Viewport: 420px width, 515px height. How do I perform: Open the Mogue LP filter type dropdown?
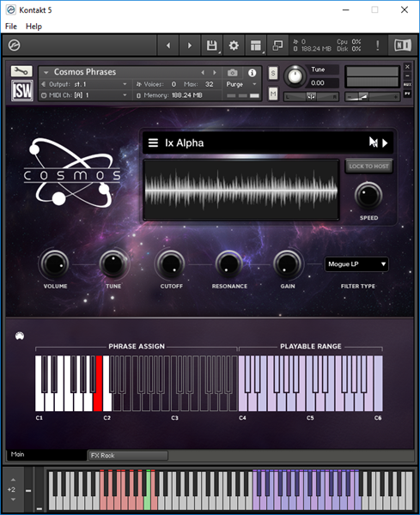click(x=356, y=264)
